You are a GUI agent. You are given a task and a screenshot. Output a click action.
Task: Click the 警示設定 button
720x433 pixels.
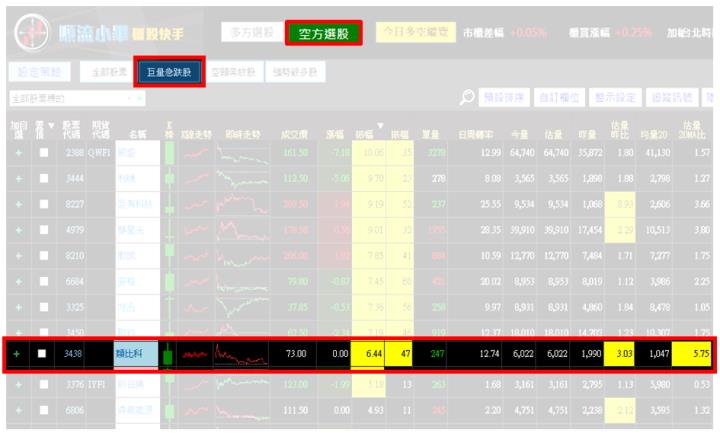[x=615, y=97]
